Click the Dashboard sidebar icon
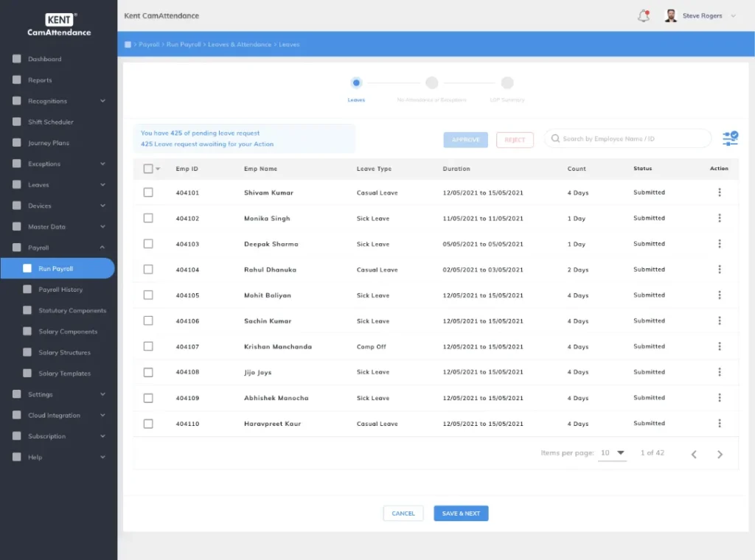 17,59
